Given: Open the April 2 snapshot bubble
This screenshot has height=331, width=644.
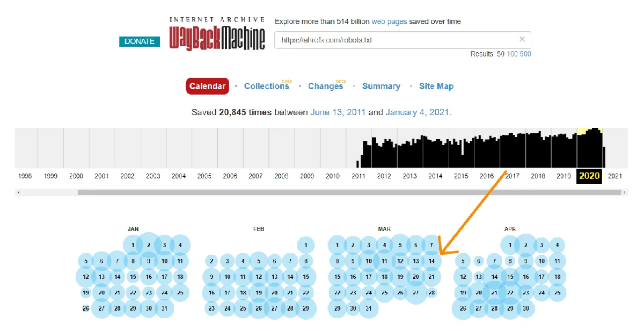Looking at the screenshot, I should 526,246.
